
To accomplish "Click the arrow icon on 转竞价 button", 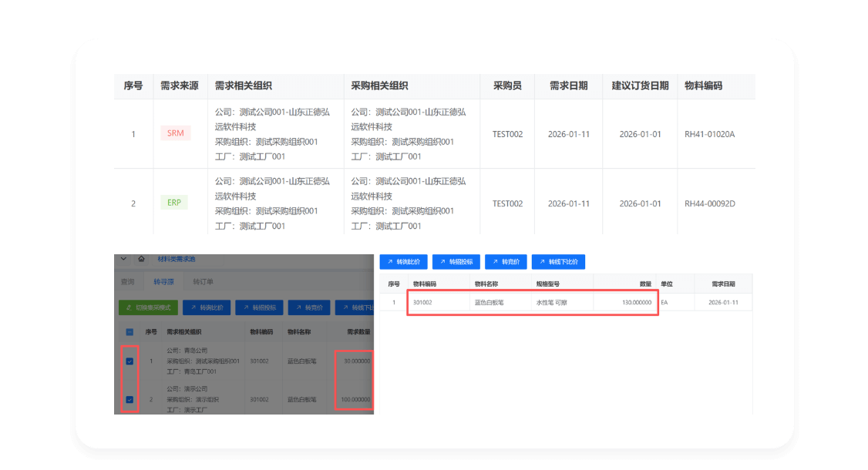I will click(x=298, y=307).
